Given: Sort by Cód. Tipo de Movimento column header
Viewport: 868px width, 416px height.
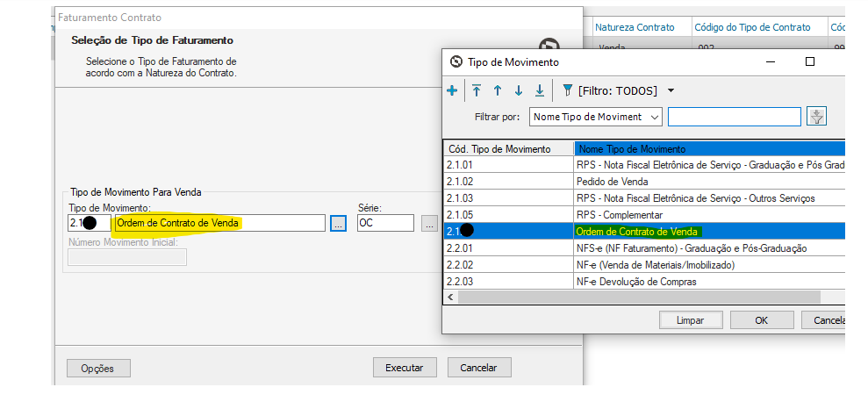Looking at the screenshot, I should (507, 149).
